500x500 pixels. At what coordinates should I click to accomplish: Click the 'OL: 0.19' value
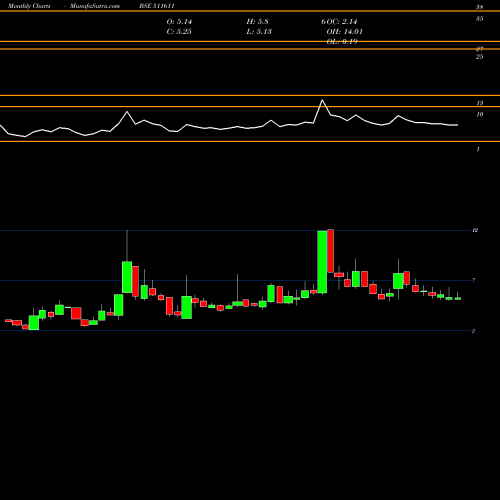click(342, 42)
